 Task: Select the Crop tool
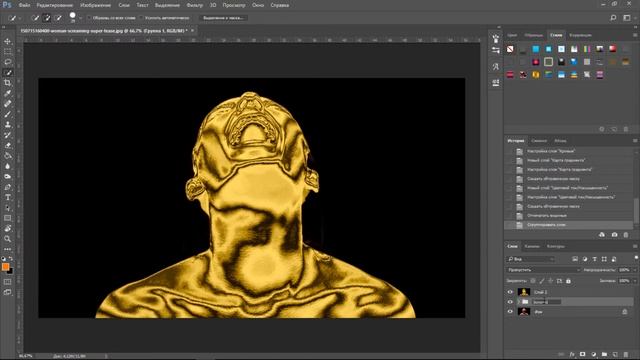click(x=8, y=83)
